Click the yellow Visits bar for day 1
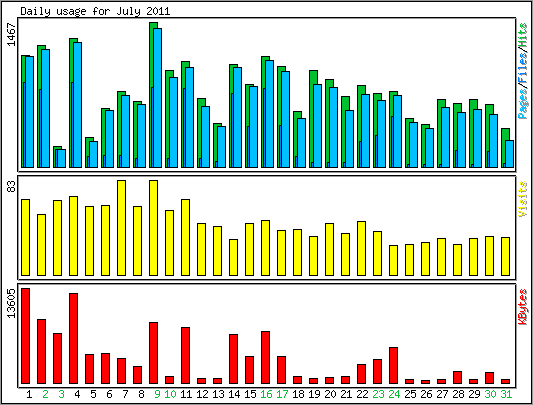Viewport: 533px width, 405px height. pos(25,237)
